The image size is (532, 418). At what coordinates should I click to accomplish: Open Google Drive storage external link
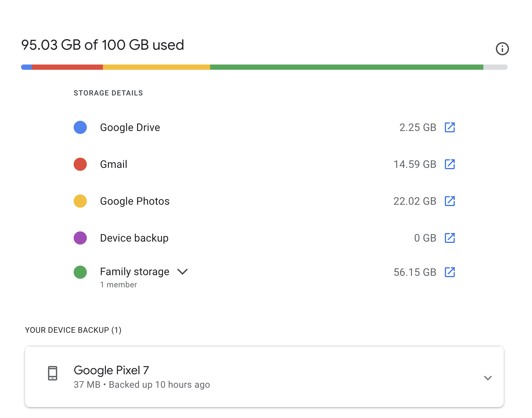449,127
